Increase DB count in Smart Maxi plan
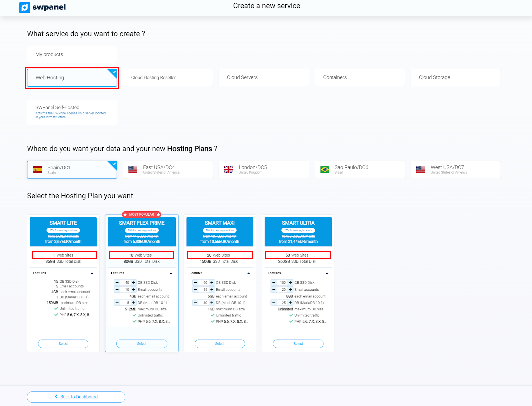The width and height of the screenshot is (532, 406). coord(212,303)
